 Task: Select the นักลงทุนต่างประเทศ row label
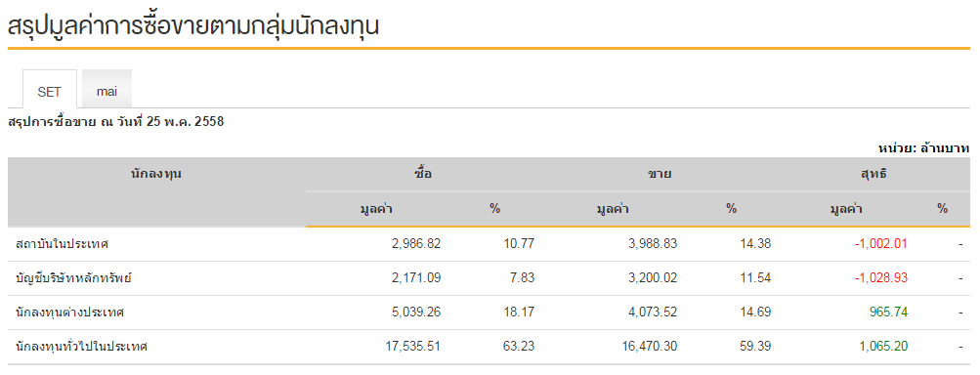[x=69, y=312]
